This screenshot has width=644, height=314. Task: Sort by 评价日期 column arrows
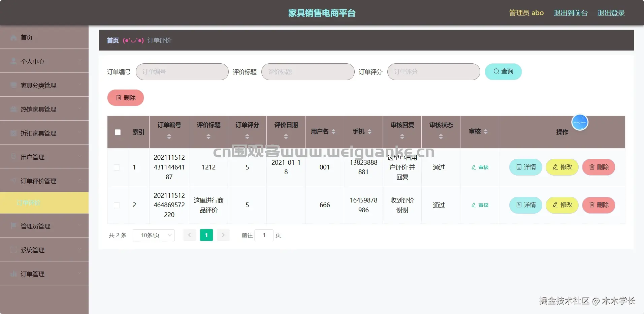click(286, 136)
